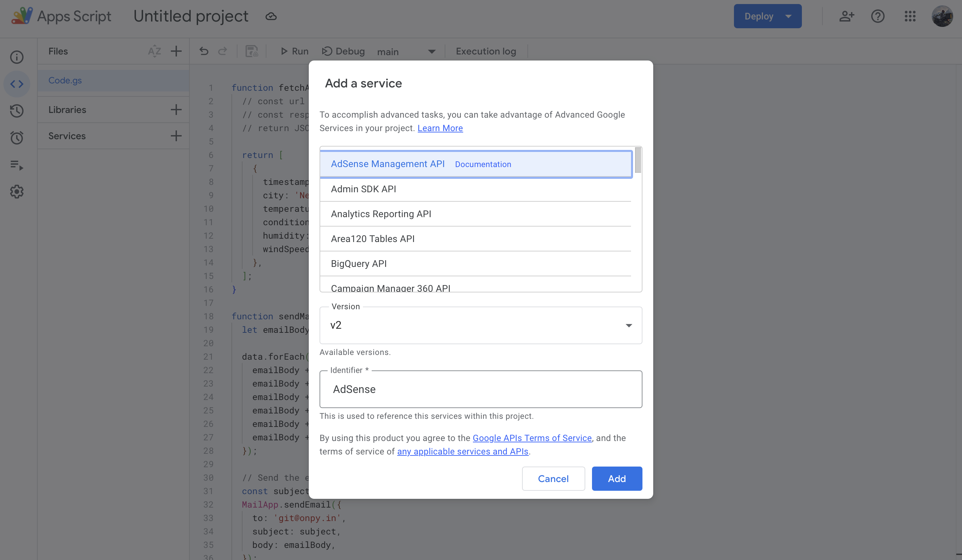Select the Code.gs file
962x560 pixels.
click(113, 80)
